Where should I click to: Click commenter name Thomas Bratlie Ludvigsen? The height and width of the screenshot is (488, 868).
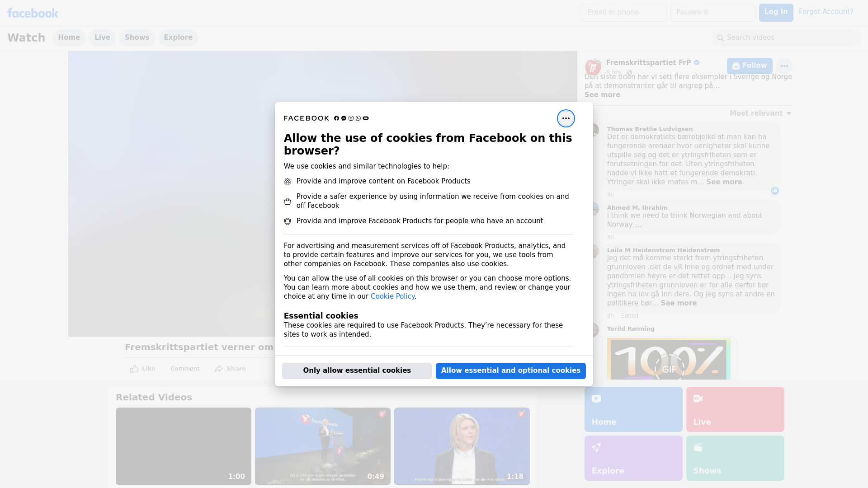tap(650, 129)
